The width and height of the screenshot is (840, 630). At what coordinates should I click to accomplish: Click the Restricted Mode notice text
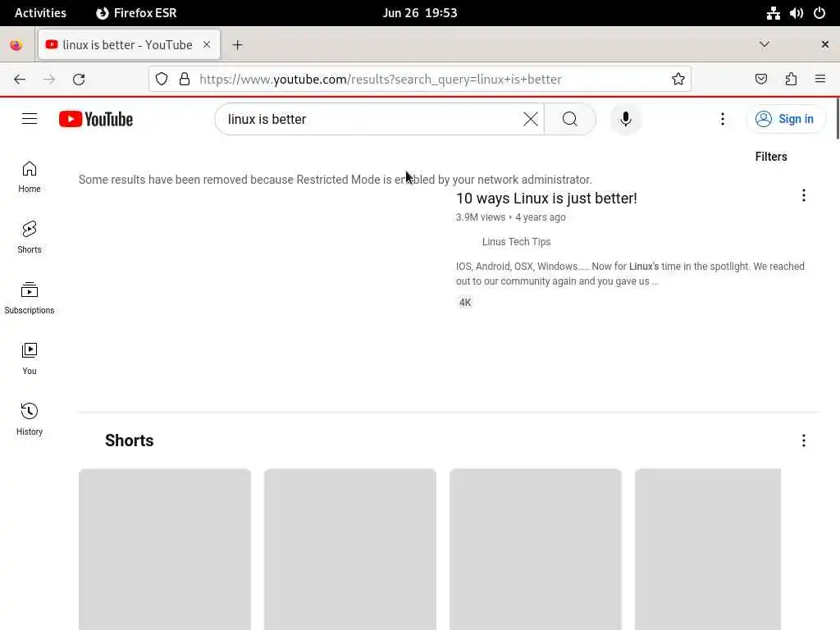coord(336,180)
